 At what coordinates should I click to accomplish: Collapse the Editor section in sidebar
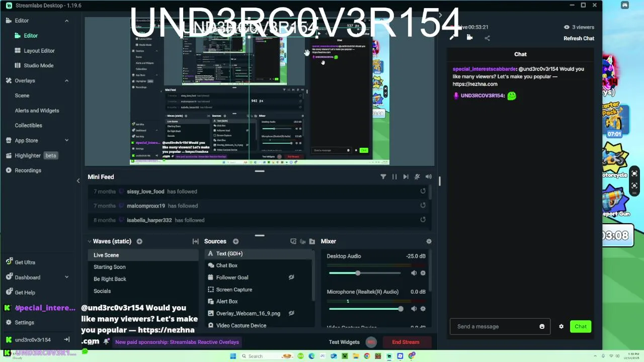66,21
